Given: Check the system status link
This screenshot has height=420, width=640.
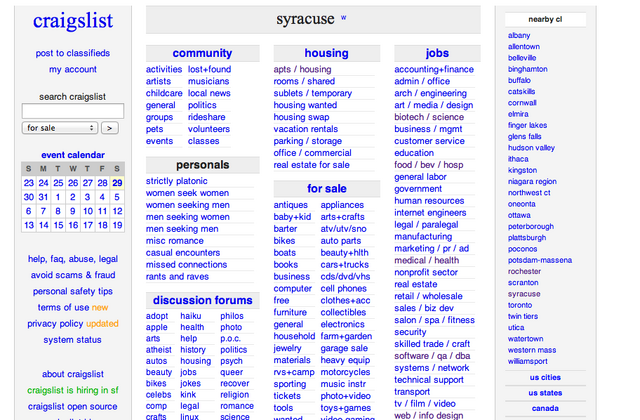Looking at the screenshot, I should pos(73,340).
